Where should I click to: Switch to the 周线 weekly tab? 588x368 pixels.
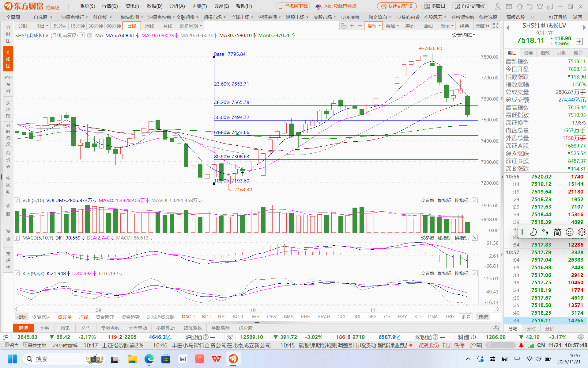(150, 26)
